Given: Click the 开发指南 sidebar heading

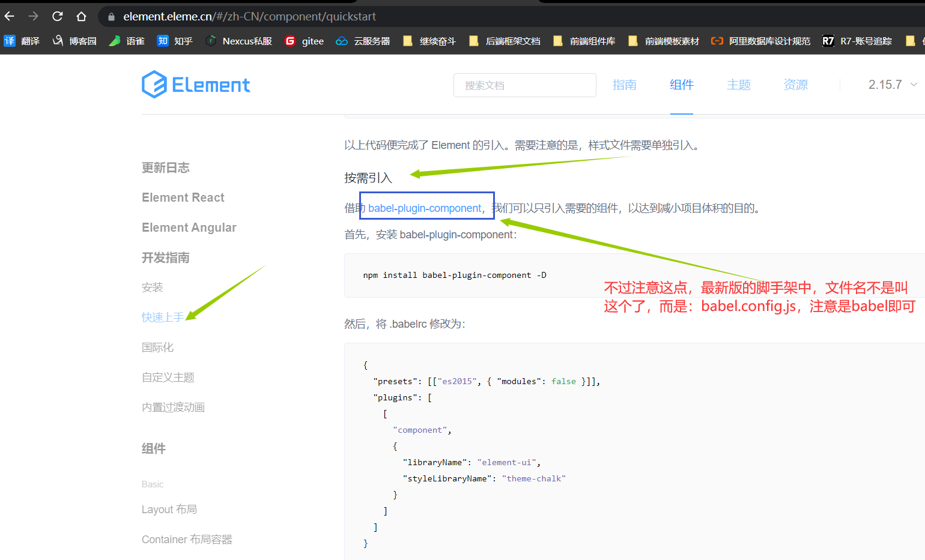Looking at the screenshot, I should click(x=166, y=257).
